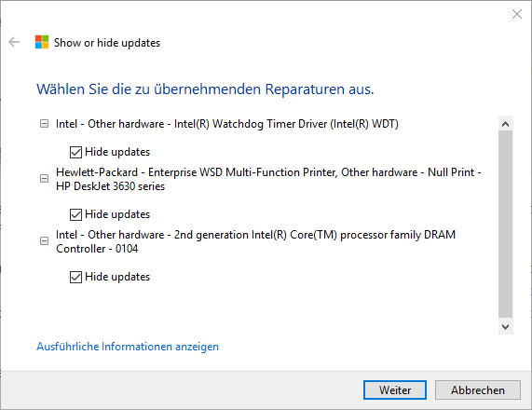This screenshot has width=532, height=410.
Task: Select the HP DeskJet 3630 series item text
Action: coord(268,179)
